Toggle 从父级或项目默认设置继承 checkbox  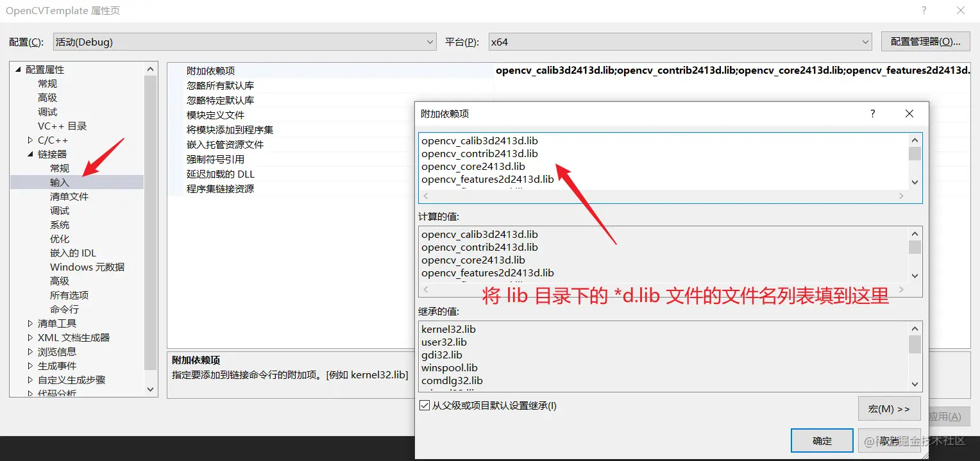(x=425, y=405)
